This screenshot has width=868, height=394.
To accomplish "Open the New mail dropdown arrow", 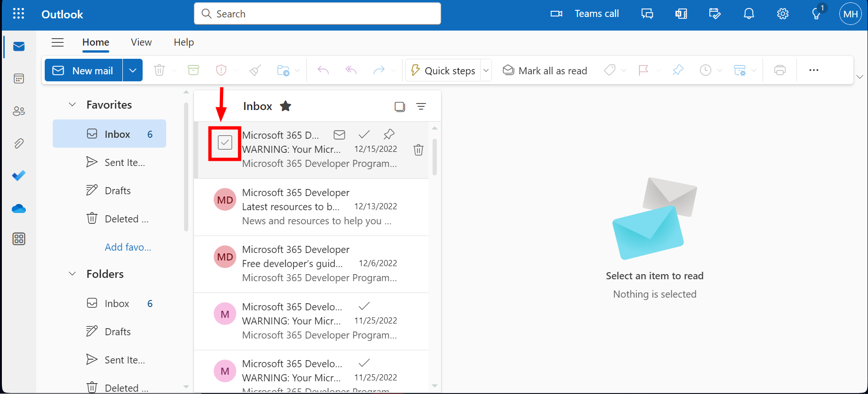I will (133, 71).
